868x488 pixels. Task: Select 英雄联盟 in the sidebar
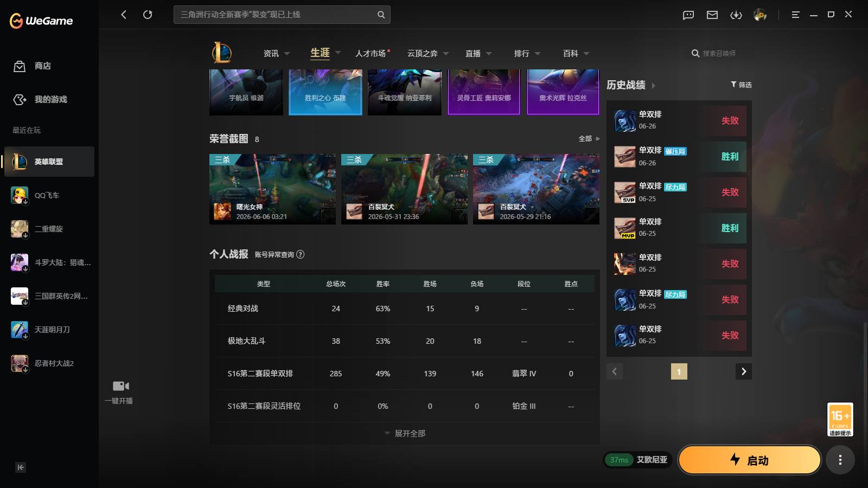pyautogui.click(x=49, y=162)
